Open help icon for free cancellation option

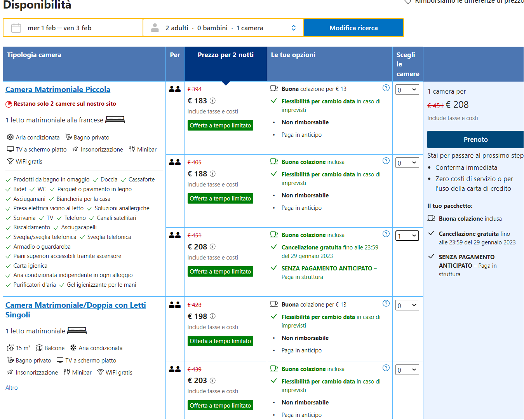386,234
